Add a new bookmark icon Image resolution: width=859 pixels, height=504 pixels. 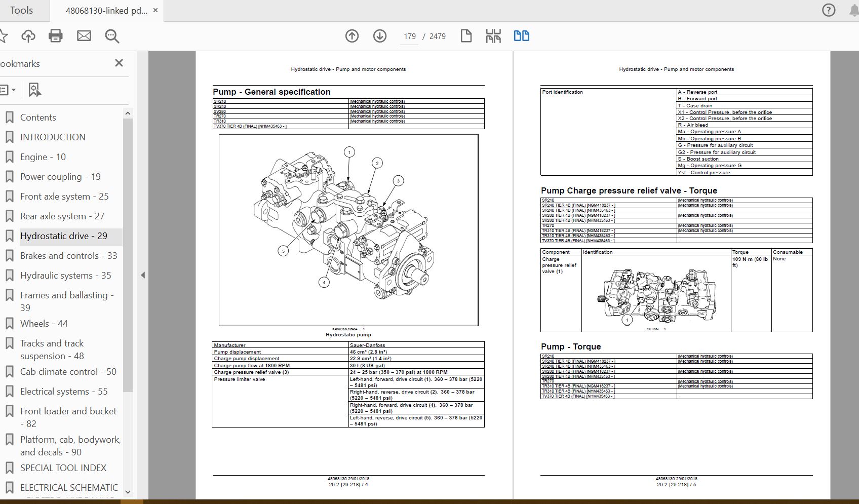coord(34,90)
